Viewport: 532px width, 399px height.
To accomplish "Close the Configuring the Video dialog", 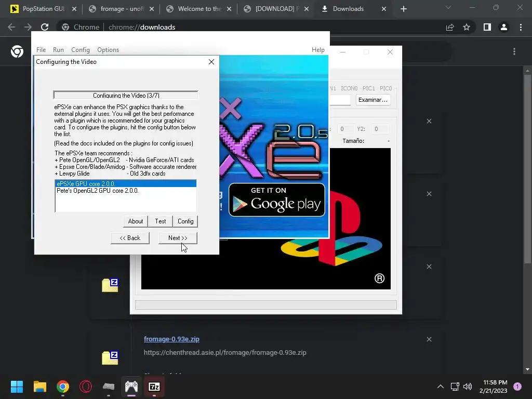I will click(211, 62).
